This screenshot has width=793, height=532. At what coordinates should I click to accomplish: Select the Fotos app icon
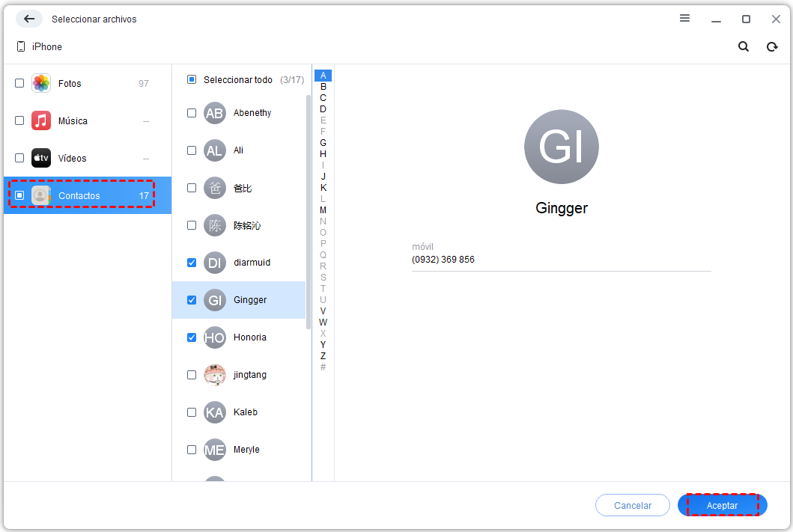(x=41, y=83)
